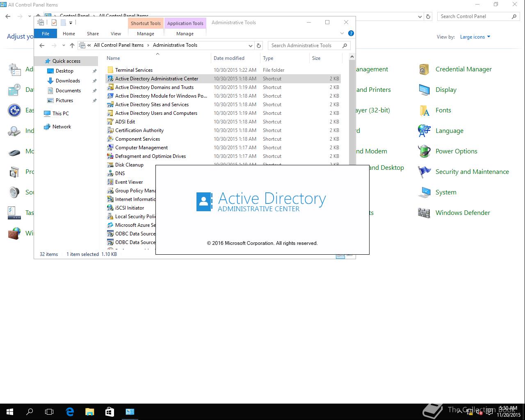Open Fonts icon in Control Panel
Viewport: 525px width, 420px height.
click(x=424, y=110)
